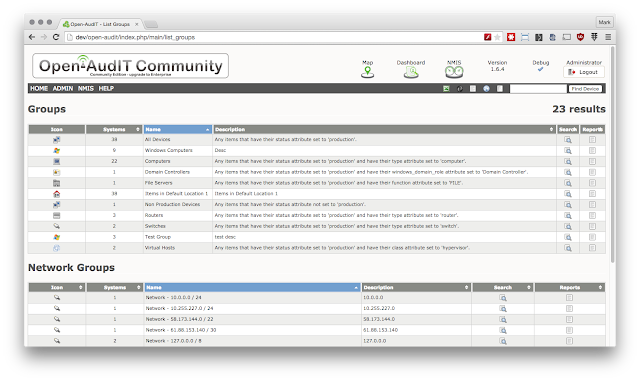
Task: Open the Chrome hamburger menu
Action: [608, 37]
